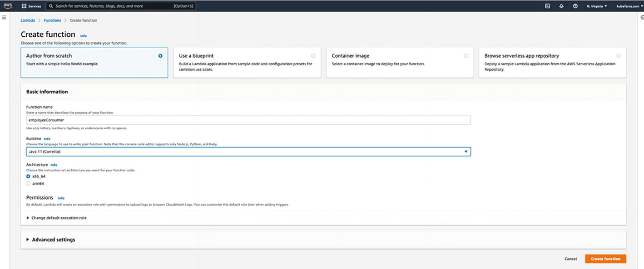Image resolution: width=644 pixels, height=269 pixels.
Task: Navigate to Functions breadcrumb link
Action: coord(52,20)
